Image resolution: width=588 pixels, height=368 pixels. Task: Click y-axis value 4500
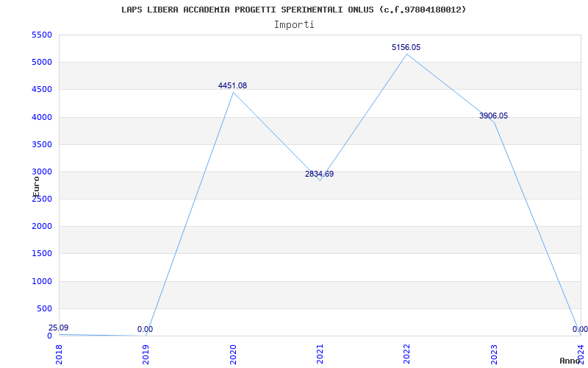42,90
